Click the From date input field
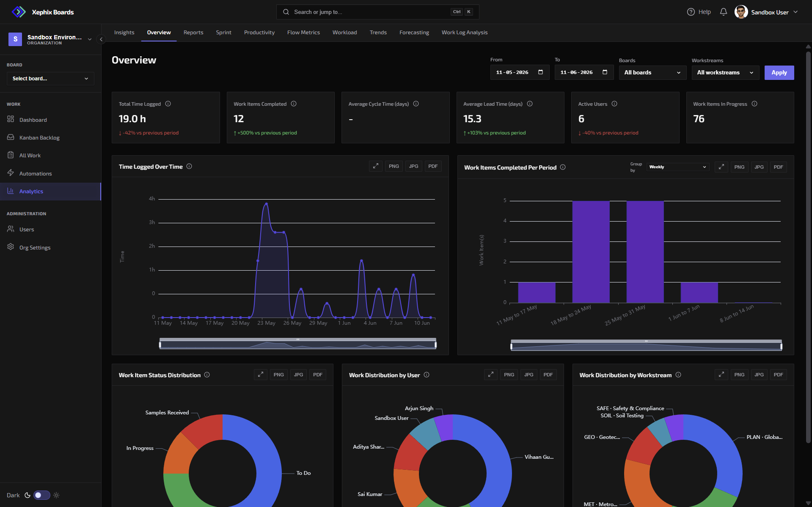Image resolution: width=812 pixels, height=507 pixels. point(520,72)
